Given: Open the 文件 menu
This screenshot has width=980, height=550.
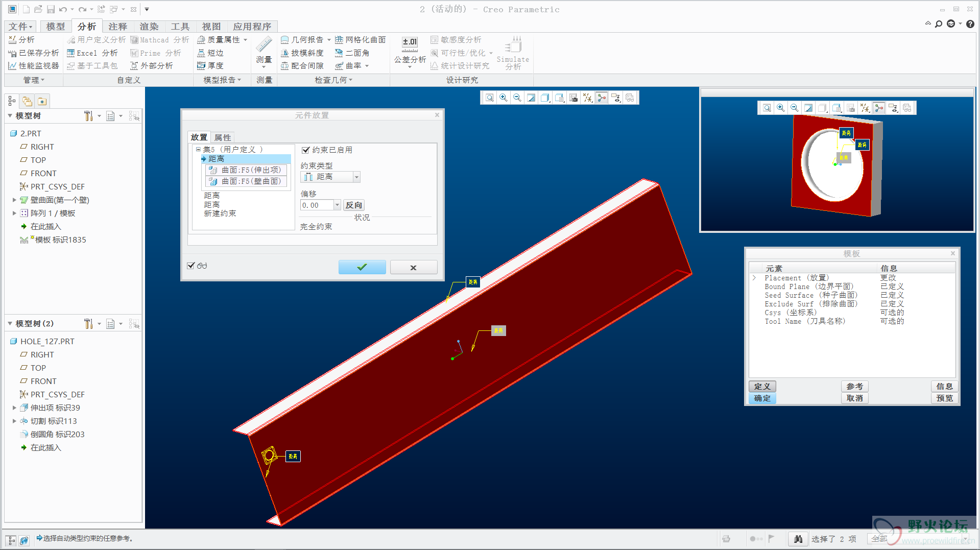Looking at the screenshot, I should coord(20,27).
